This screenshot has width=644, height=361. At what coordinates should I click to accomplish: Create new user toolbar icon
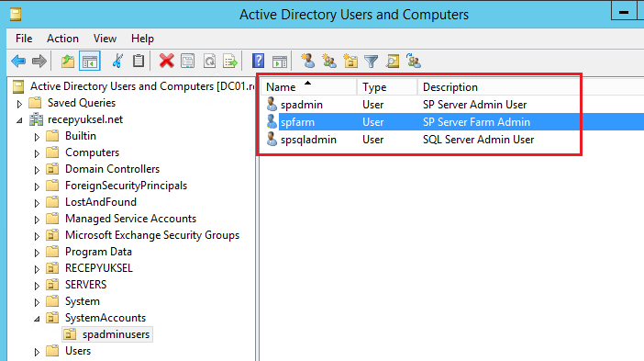[307, 61]
